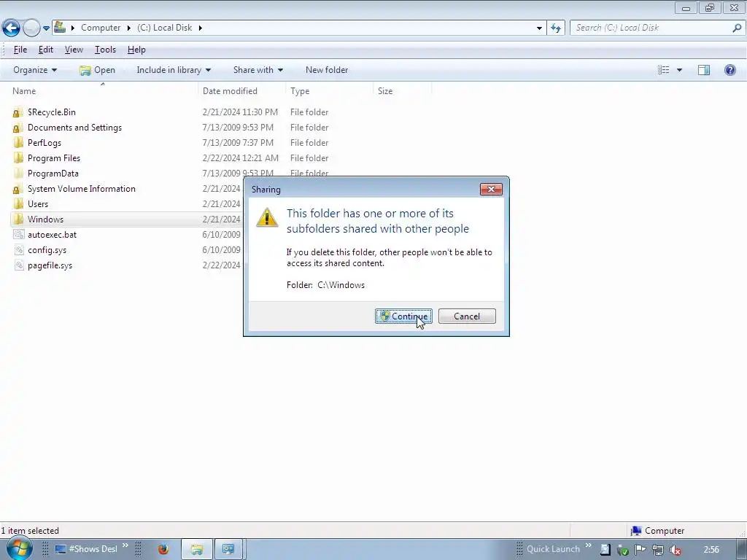Open the Help menu
Screen dimensions: 747x560
coord(136,50)
